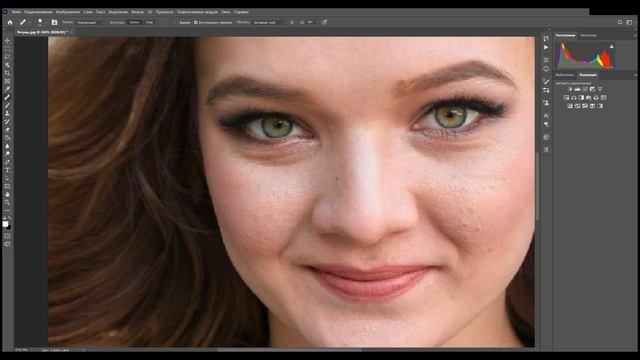
Task: Select the Brush tool
Action: click(x=7, y=106)
